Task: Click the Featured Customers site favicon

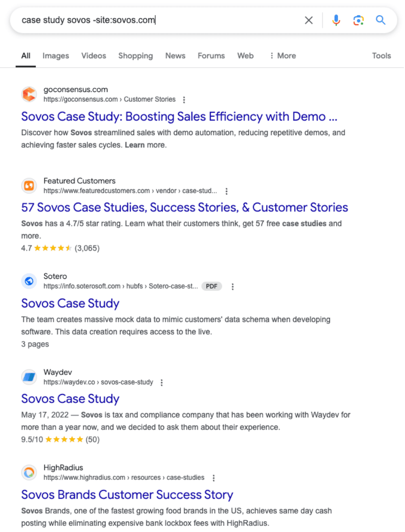Action: tap(28, 185)
